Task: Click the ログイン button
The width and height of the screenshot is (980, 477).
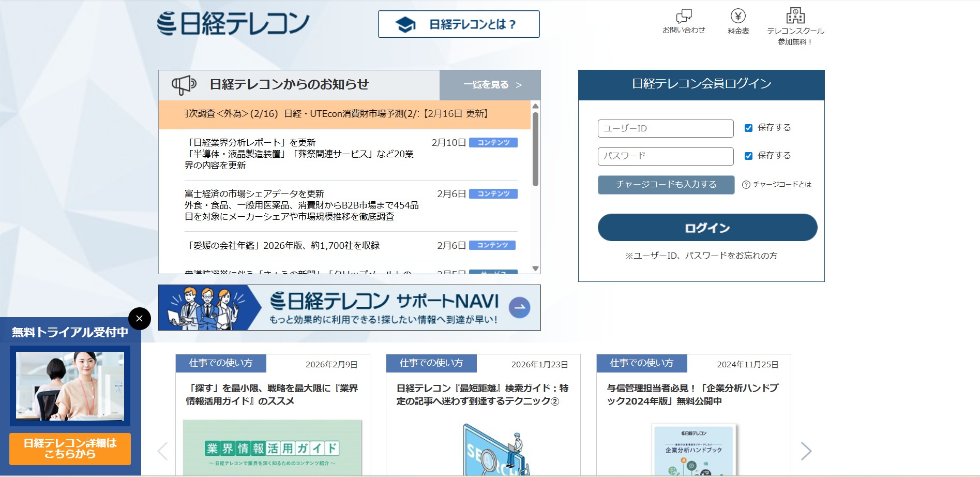Action: coord(707,228)
